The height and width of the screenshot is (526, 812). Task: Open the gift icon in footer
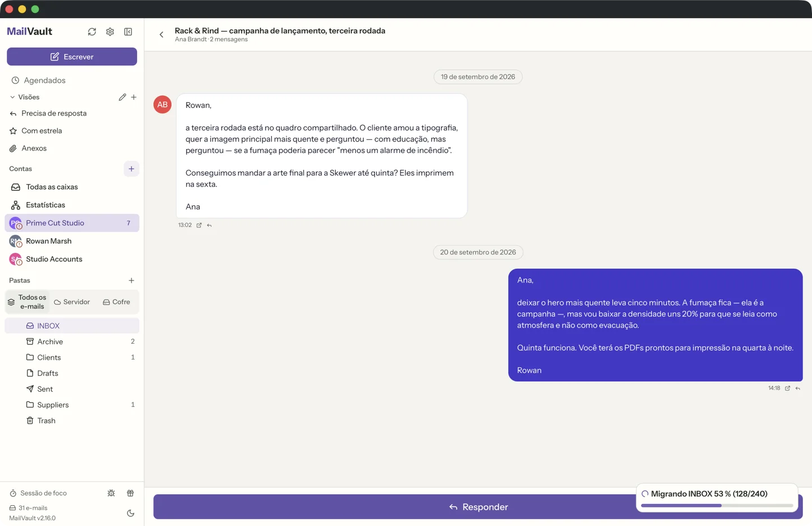click(x=130, y=493)
